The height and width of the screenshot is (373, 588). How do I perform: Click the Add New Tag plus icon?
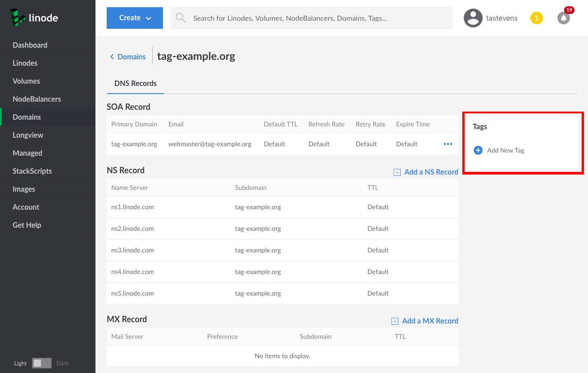click(478, 150)
